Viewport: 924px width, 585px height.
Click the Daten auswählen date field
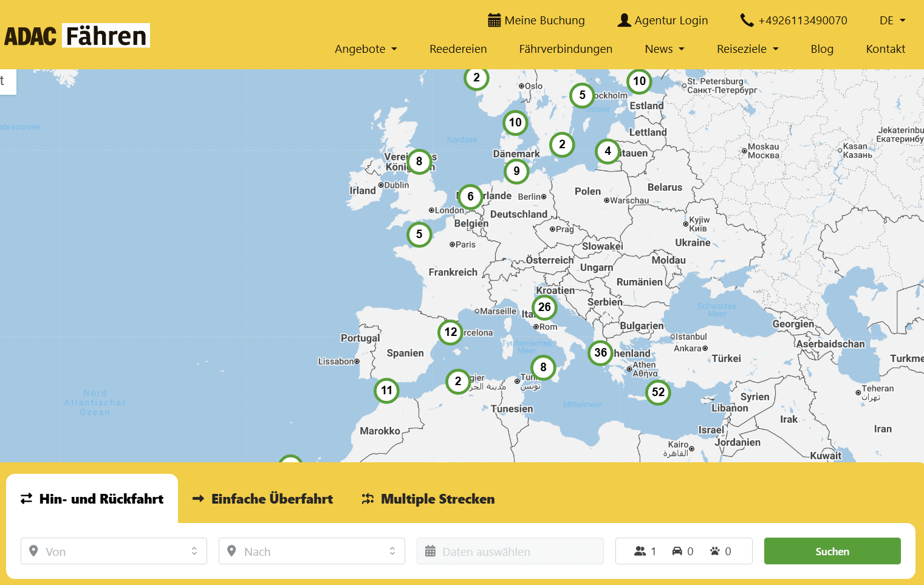[x=510, y=551]
